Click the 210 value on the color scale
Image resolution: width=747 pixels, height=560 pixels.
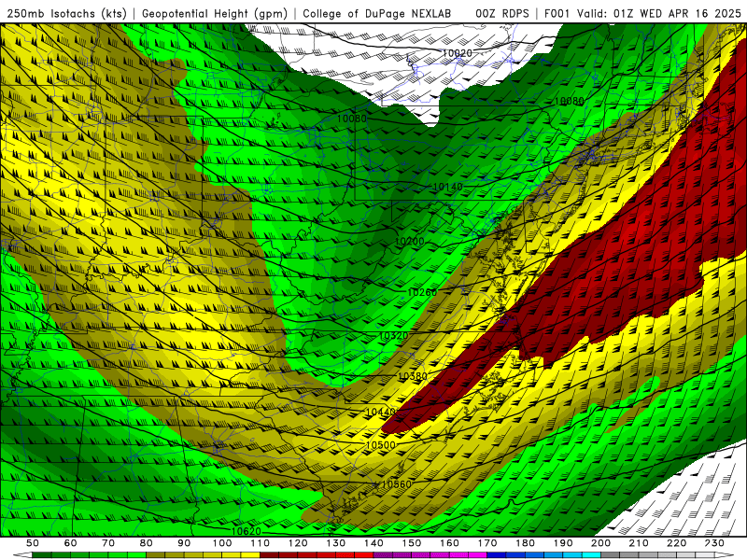coord(639,543)
